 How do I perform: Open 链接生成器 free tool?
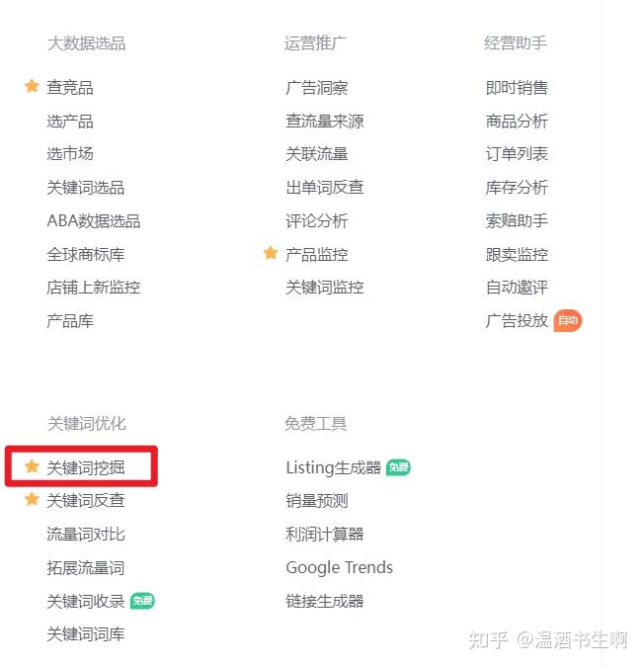(x=325, y=601)
